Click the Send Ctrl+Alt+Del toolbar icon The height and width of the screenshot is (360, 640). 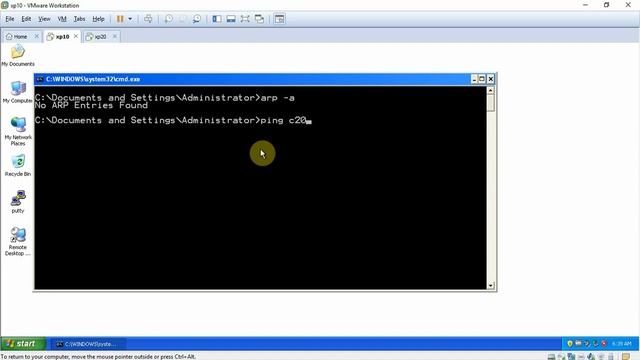tap(148, 19)
